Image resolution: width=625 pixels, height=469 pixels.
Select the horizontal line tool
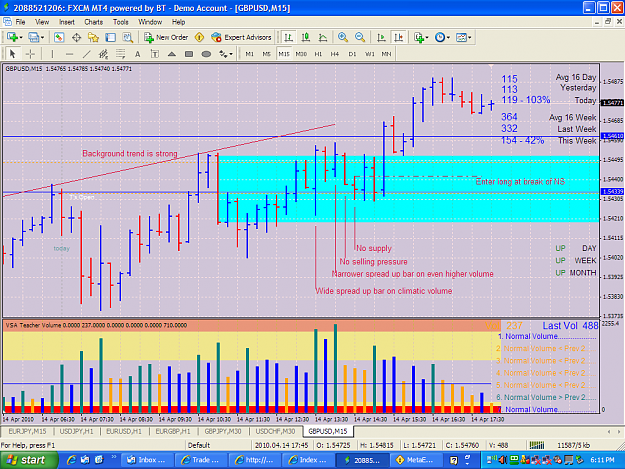69,54
